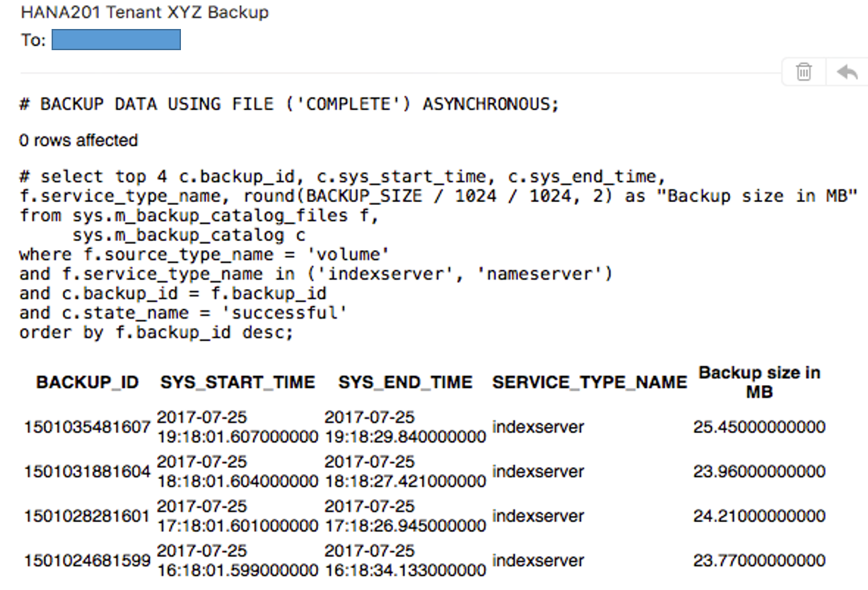
Task: Click the subject line HANA201 Tenant XYZ Backup
Action: click(144, 12)
